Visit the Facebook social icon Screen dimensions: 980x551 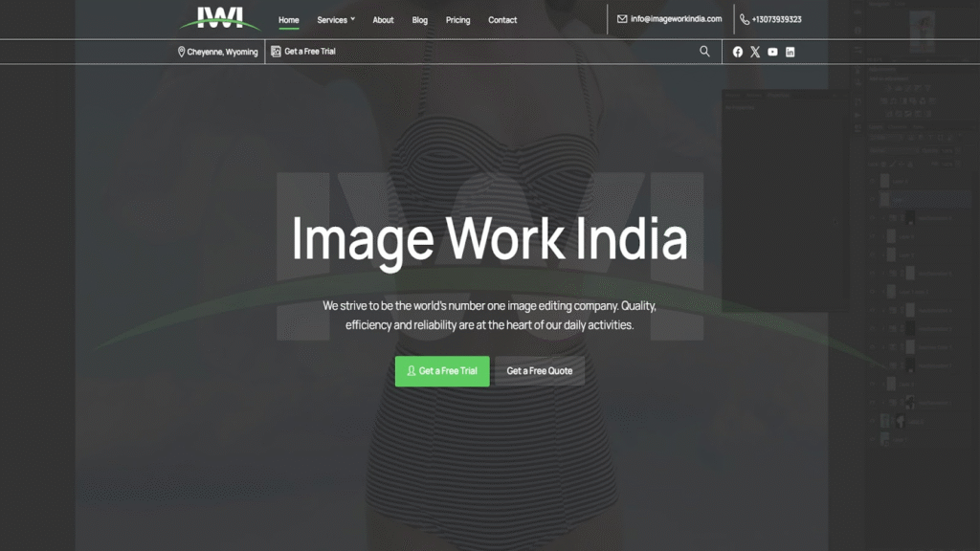tap(738, 52)
